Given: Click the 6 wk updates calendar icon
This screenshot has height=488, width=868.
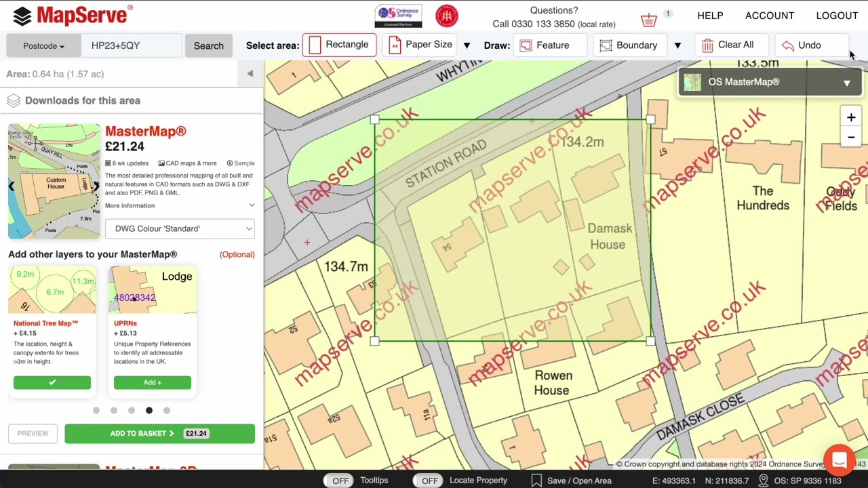Looking at the screenshot, I should (x=108, y=163).
